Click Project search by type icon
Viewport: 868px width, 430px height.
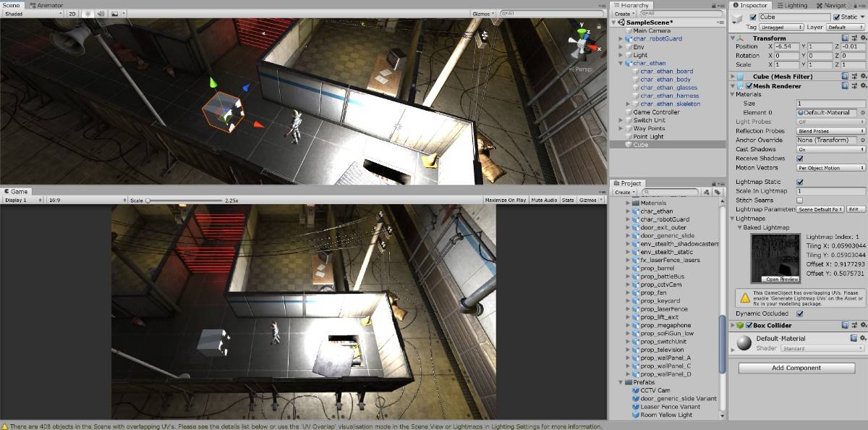click(x=707, y=193)
